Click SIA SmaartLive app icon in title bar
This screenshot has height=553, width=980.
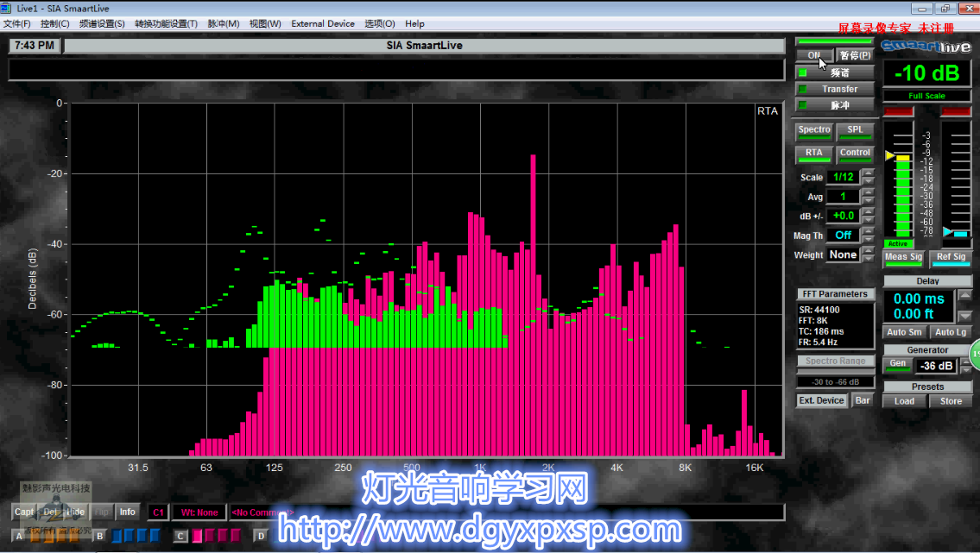[x=6, y=8]
